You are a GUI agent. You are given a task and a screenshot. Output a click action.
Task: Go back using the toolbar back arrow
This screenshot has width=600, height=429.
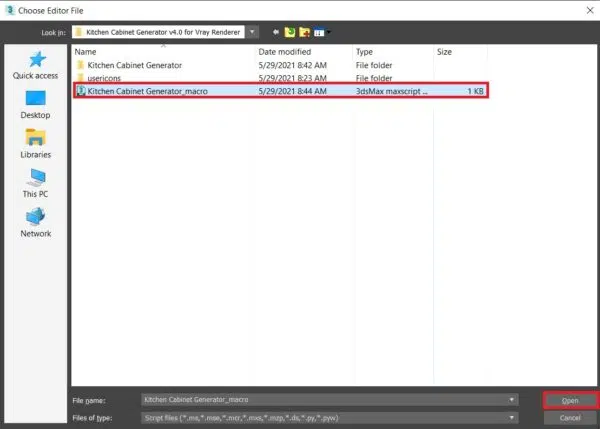click(276, 33)
